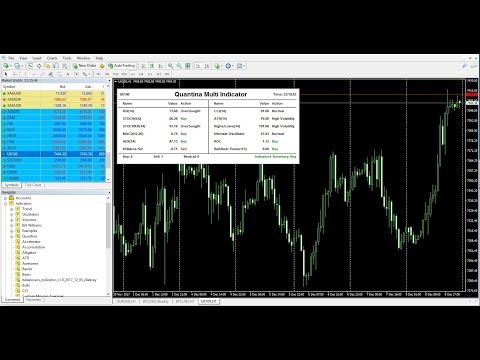
Task: Click the Symbol column header
Action: [9, 87]
